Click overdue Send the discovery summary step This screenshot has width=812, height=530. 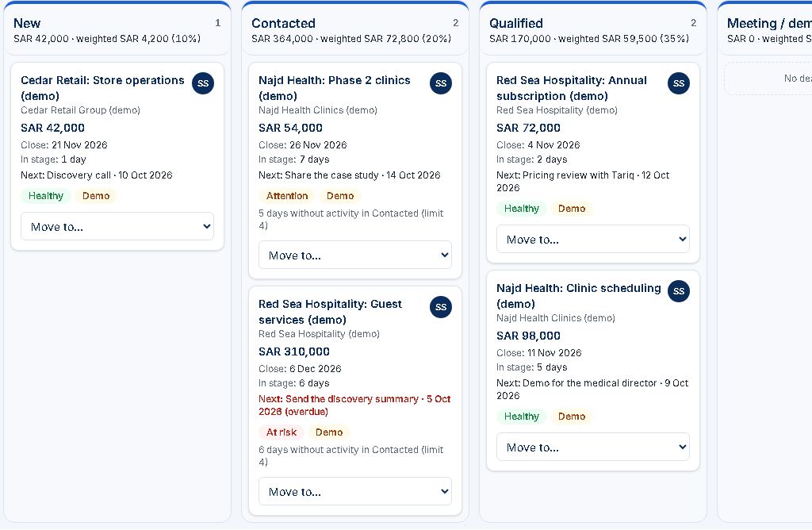click(x=354, y=405)
